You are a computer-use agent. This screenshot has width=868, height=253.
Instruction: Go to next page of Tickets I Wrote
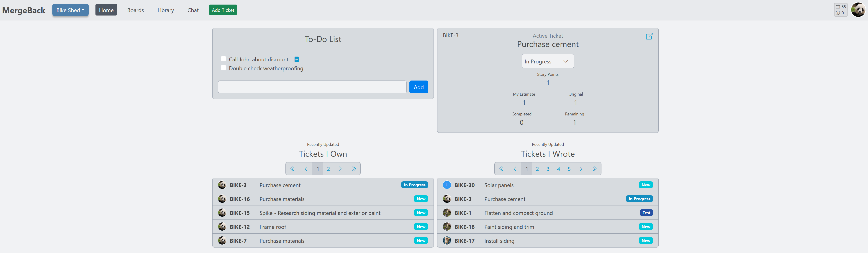581,169
